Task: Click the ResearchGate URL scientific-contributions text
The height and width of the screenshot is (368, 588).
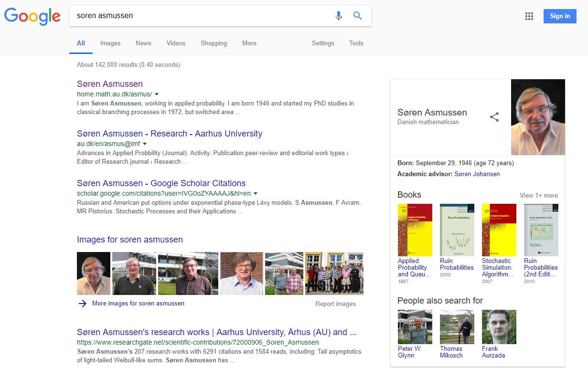Action: [198, 343]
